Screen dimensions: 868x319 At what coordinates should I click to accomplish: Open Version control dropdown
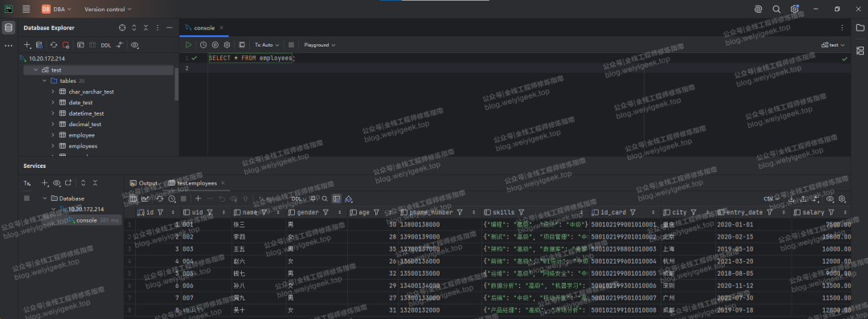108,9
